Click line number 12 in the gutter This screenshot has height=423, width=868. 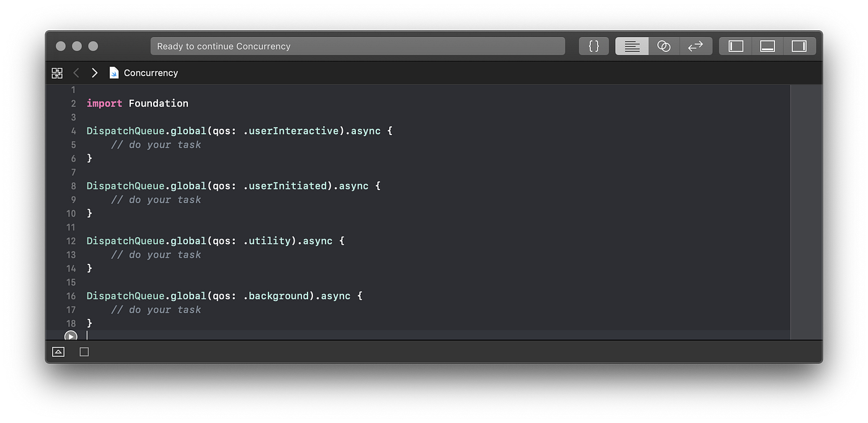click(70, 240)
